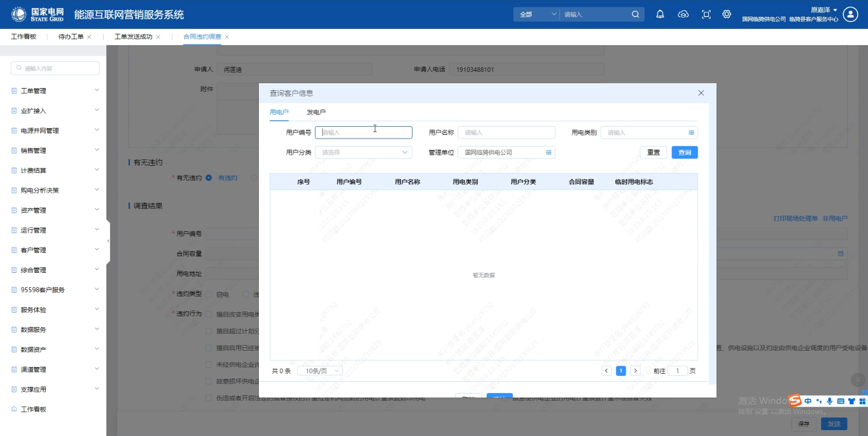Check the 擅自改变用电类别 checkbox

[x=209, y=314]
